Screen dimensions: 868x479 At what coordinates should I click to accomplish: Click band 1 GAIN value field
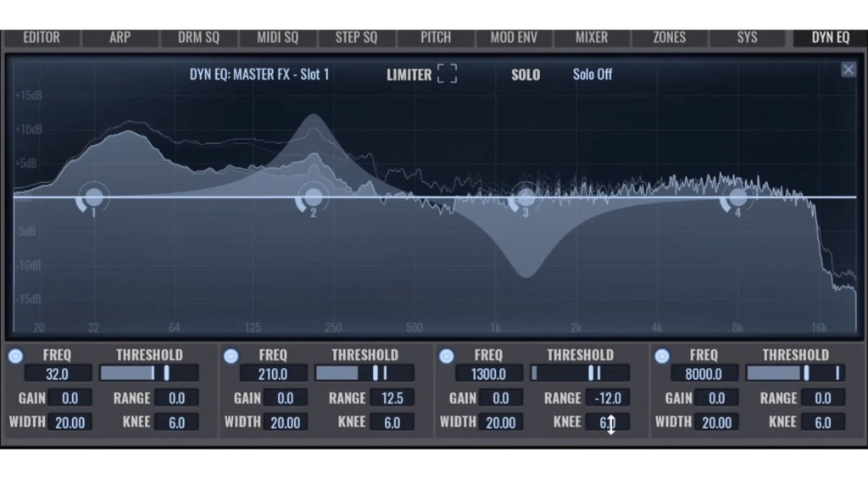point(70,398)
